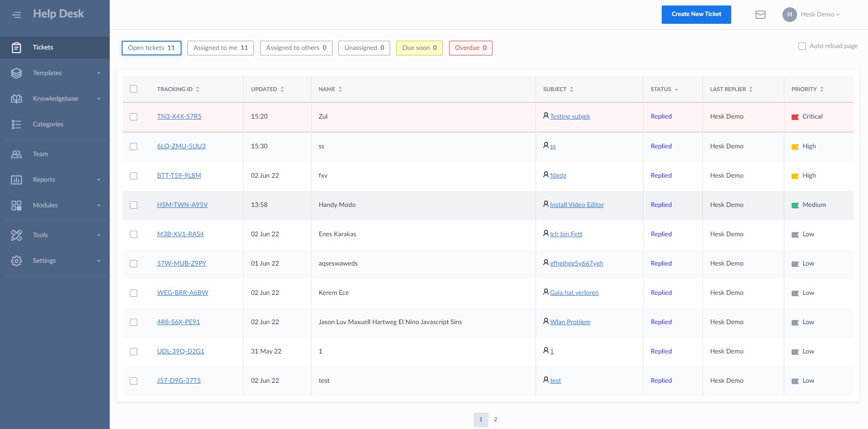Screen dimensions: 868x429
Task: Check the TN3-X4X-S7R5 ticket checkbox
Action: tap(134, 117)
